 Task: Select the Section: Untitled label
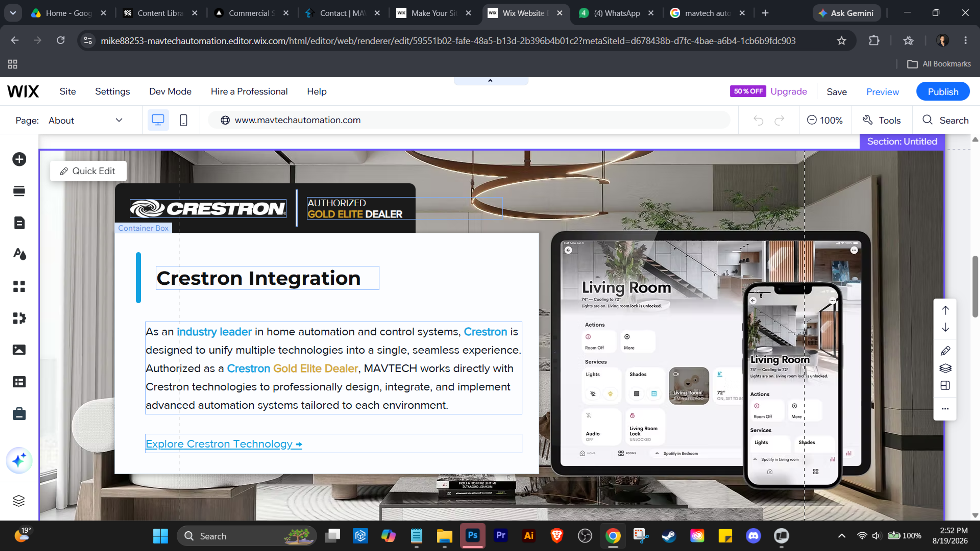click(902, 142)
